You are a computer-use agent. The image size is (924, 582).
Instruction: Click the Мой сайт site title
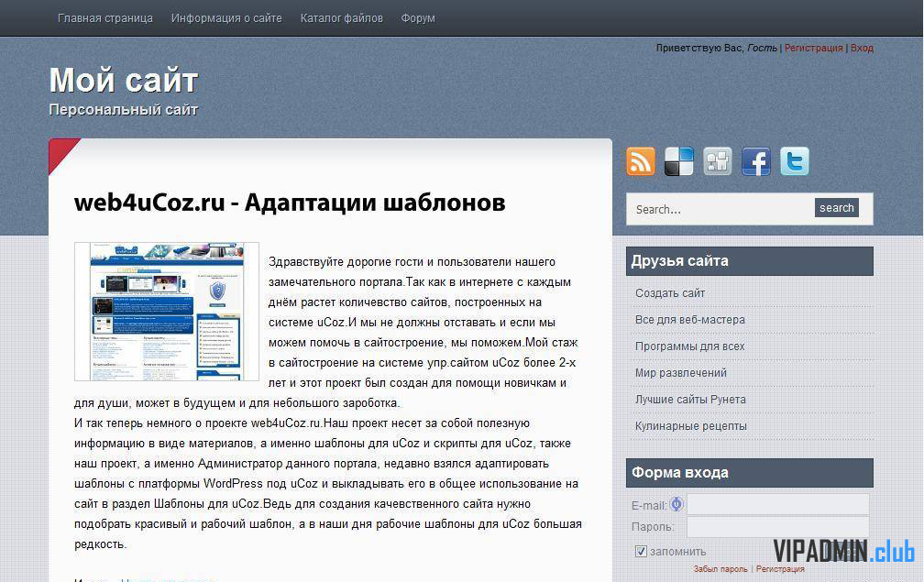pos(124,80)
